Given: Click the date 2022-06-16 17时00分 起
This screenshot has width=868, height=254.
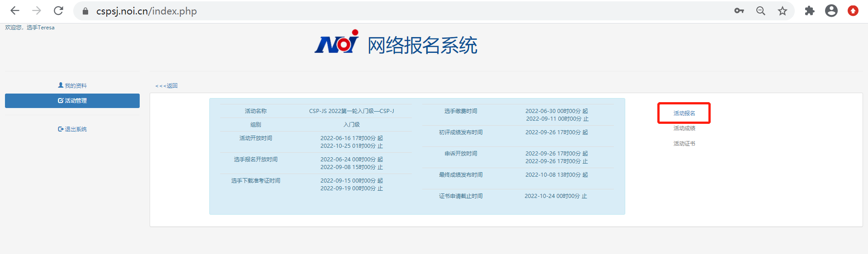Looking at the screenshot, I should (352, 138).
